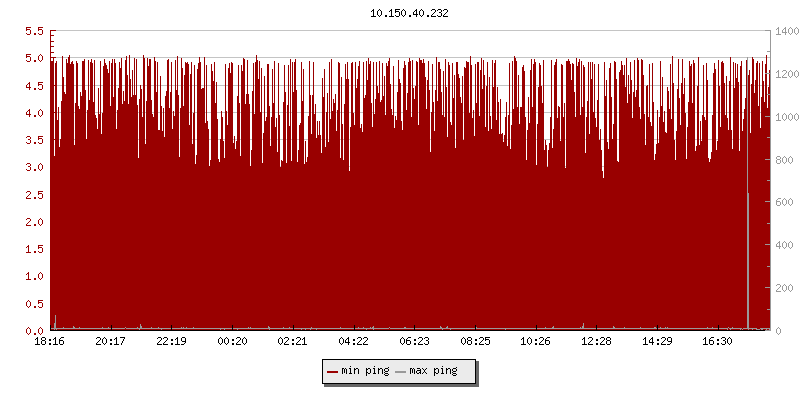Image resolution: width=800 pixels, height=400 pixels.
Task: Select the 'min ping' legend label
Action: coord(365,371)
